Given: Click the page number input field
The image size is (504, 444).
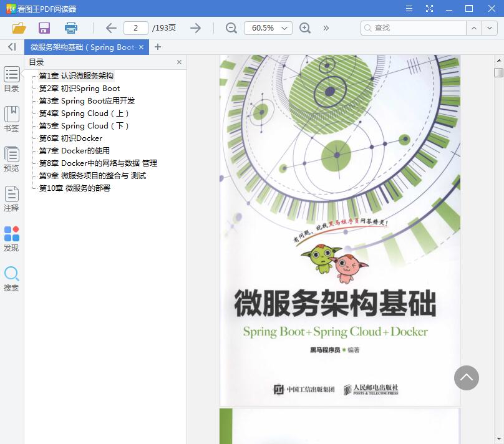Looking at the screenshot, I should (136, 28).
